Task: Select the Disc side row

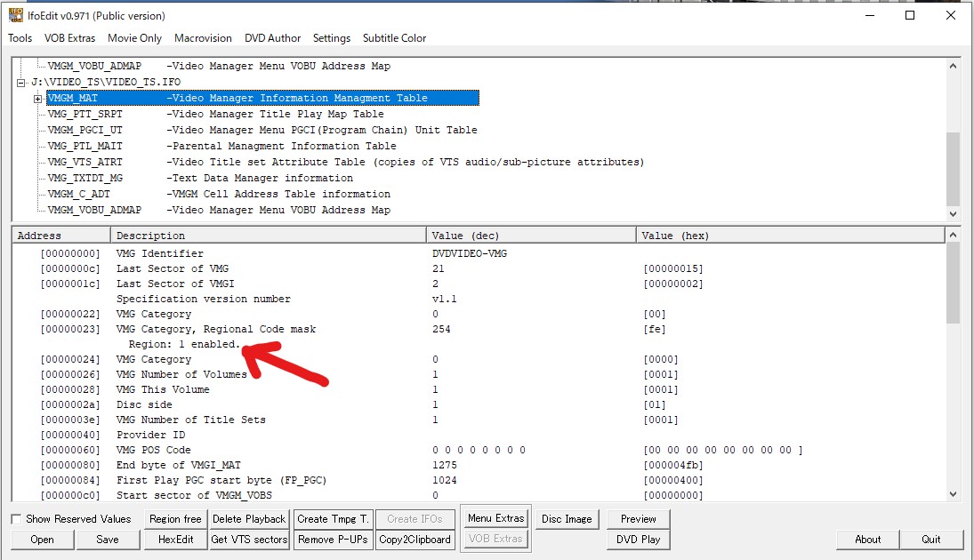Action: (x=479, y=404)
